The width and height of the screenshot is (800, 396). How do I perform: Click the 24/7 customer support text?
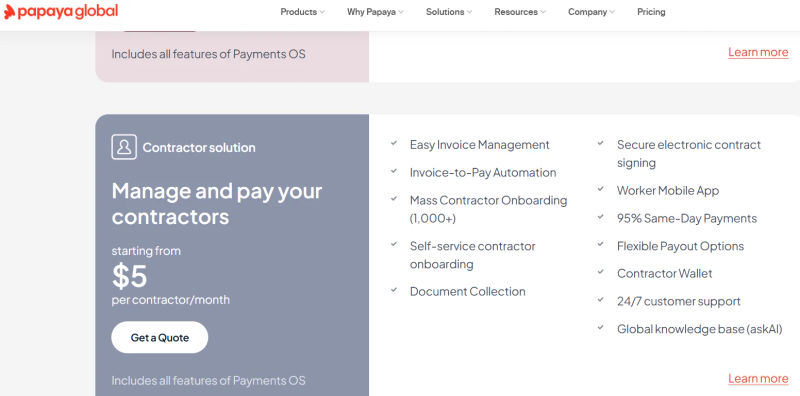[x=679, y=301]
